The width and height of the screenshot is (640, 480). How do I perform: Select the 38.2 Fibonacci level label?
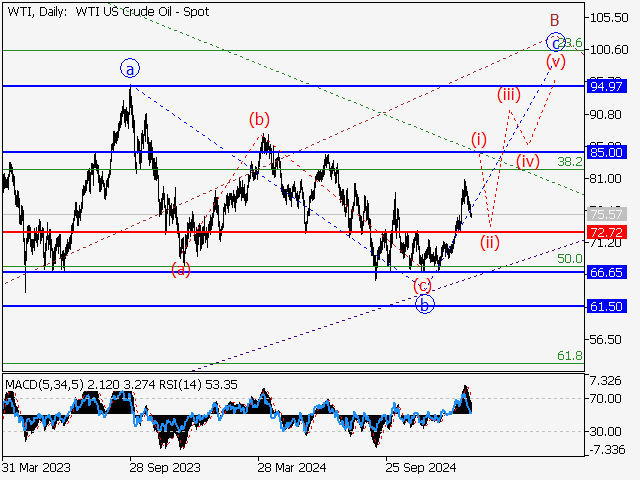click(x=569, y=161)
